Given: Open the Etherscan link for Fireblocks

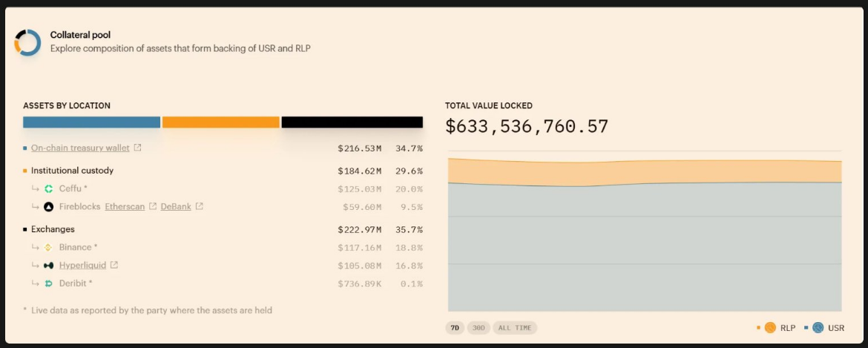Looking at the screenshot, I should (x=125, y=206).
